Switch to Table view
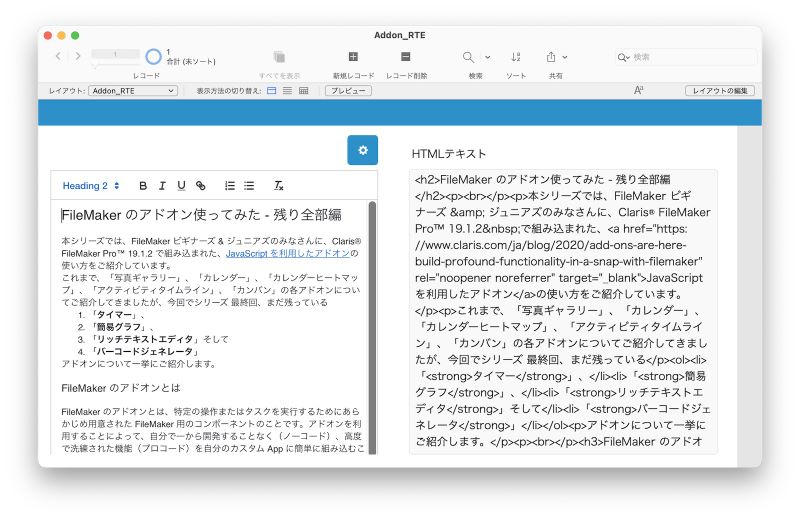The width and height of the screenshot is (800, 518). (304, 91)
